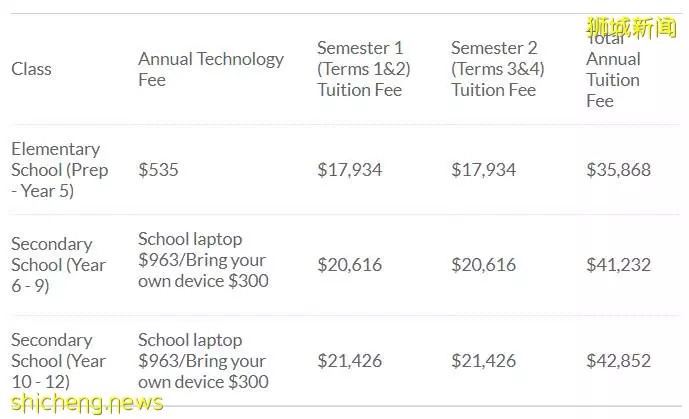Select the Annual Technology Fee header
The height and width of the screenshot is (419, 689).
(x=211, y=69)
